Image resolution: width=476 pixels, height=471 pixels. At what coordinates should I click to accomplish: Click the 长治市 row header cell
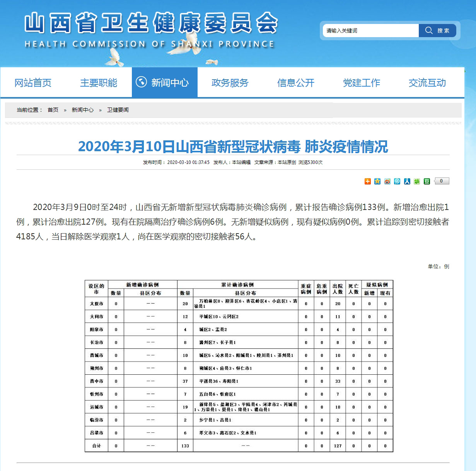click(x=97, y=342)
